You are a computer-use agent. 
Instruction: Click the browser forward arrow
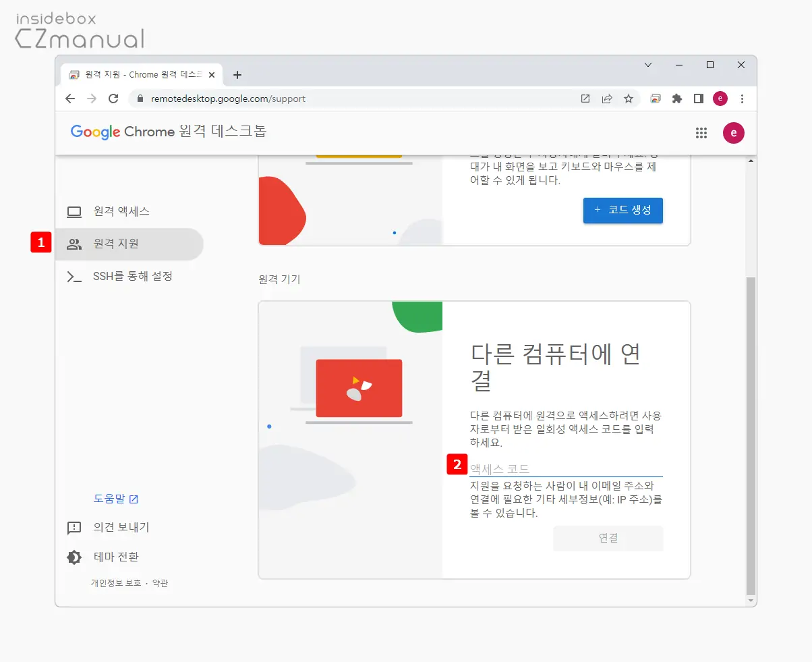point(92,99)
